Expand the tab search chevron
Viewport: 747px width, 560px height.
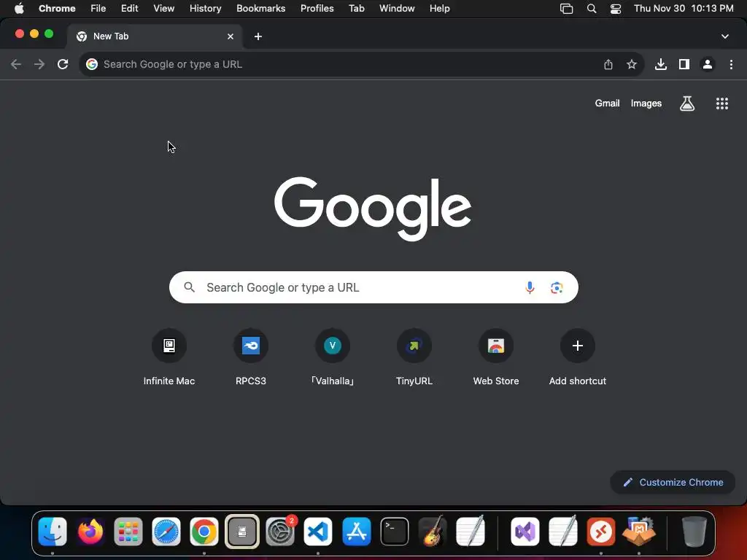[725, 36]
